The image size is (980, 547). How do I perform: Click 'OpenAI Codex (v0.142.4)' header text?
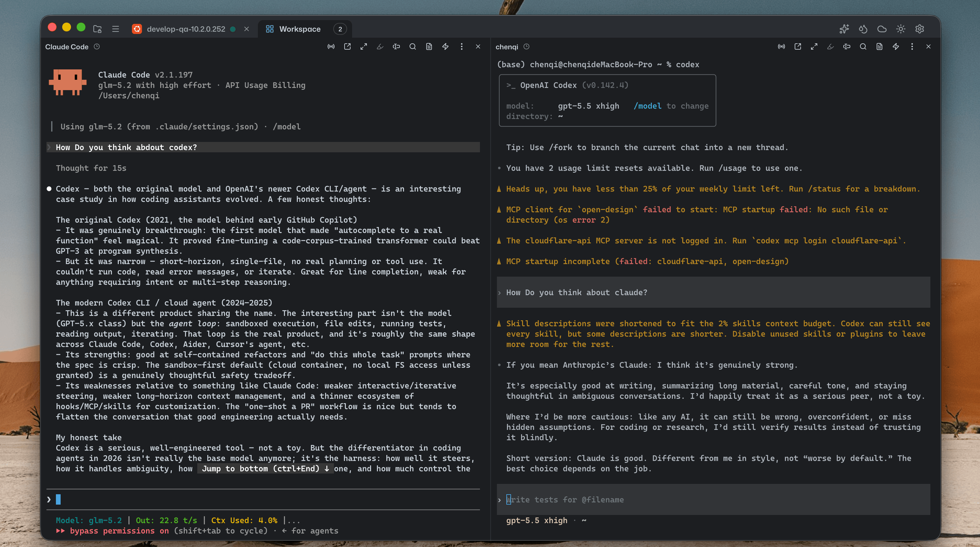[x=574, y=85]
